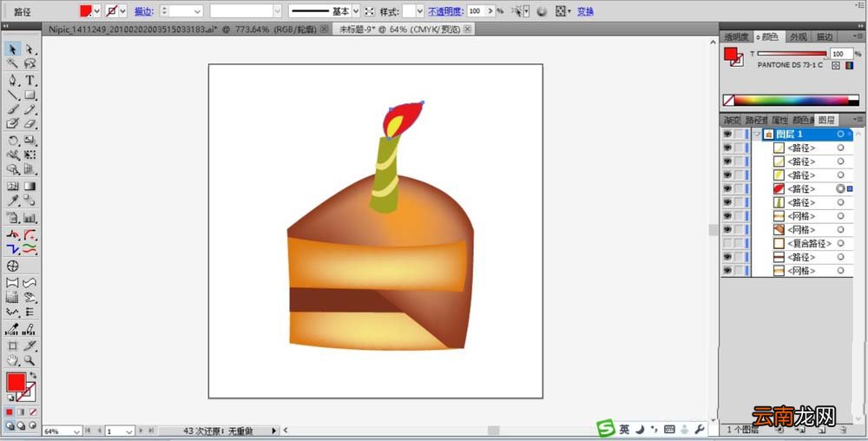Select the Rotate tool
The height and width of the screenshot is (441, 868).
coord(13,141)
